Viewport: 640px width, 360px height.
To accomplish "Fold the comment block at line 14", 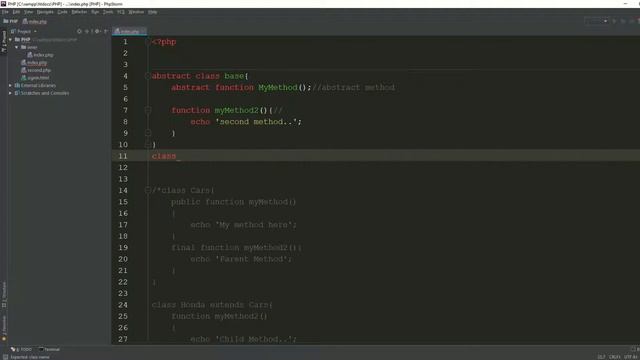I will click(x=148, y=190).
